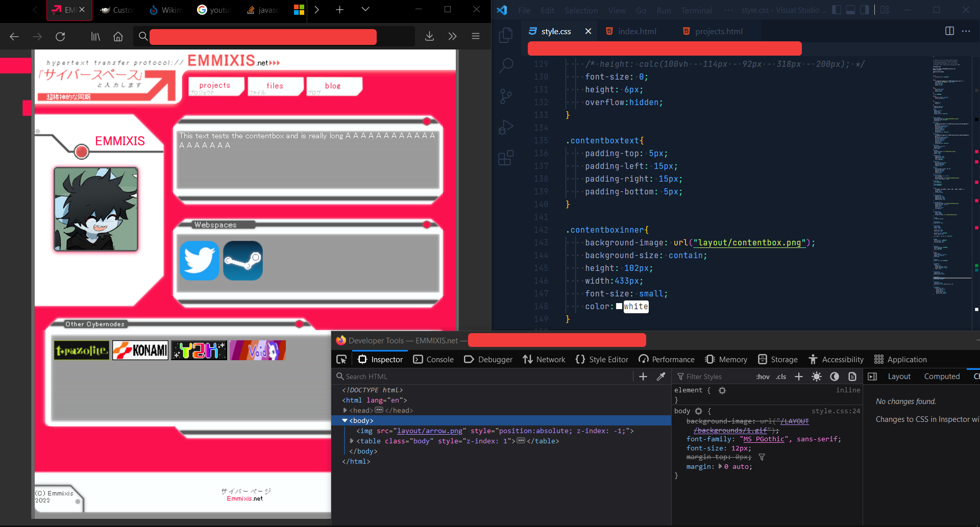Open the files page button
The image size is (980, 527).
[275, 86]
